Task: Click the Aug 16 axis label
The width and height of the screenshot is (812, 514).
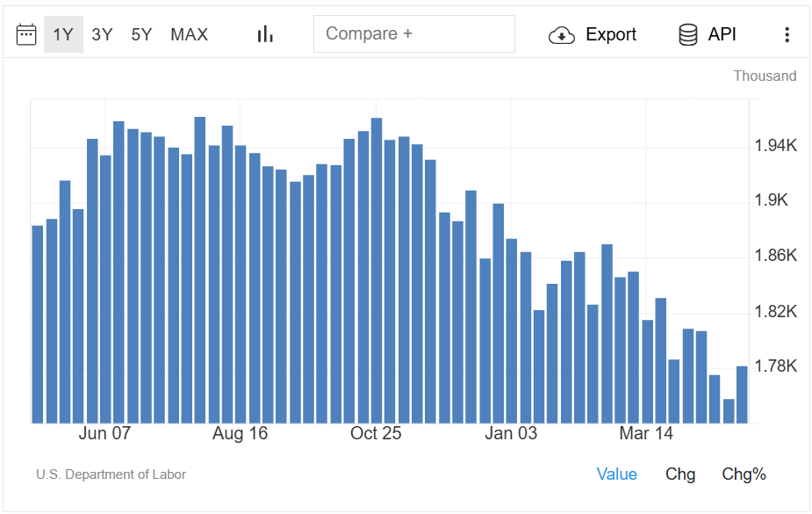Action: (x=240, y=433)
